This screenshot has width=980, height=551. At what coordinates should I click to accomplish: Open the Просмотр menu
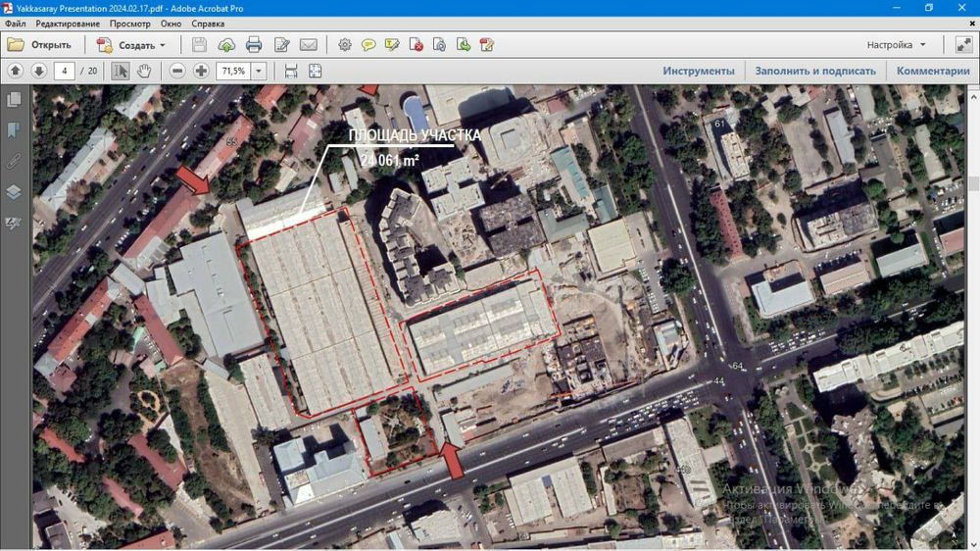coord(130,23)
